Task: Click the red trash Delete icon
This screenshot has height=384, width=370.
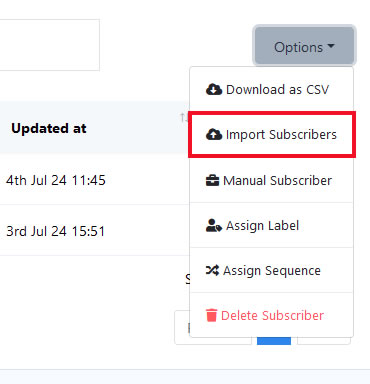Action: point(211,315)
